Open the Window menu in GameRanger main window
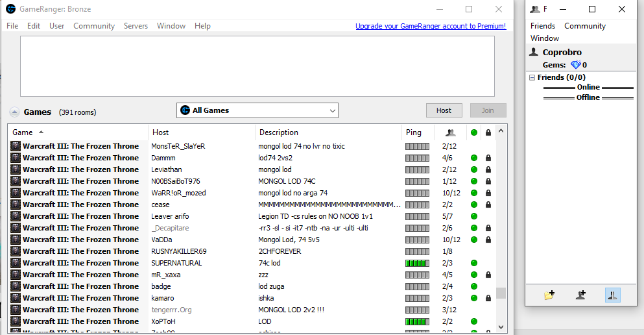The width and height of the screenshot is (644, 335). [171, 26]
